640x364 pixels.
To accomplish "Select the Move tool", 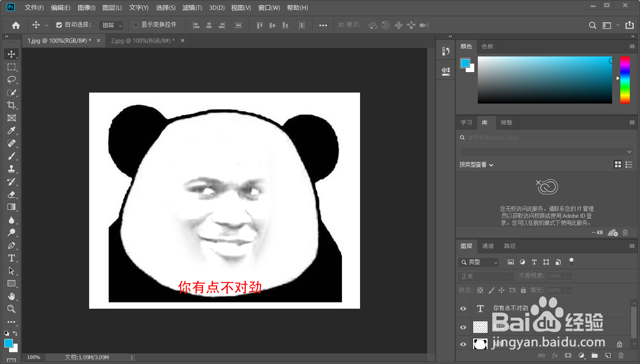I will (11, 54).
